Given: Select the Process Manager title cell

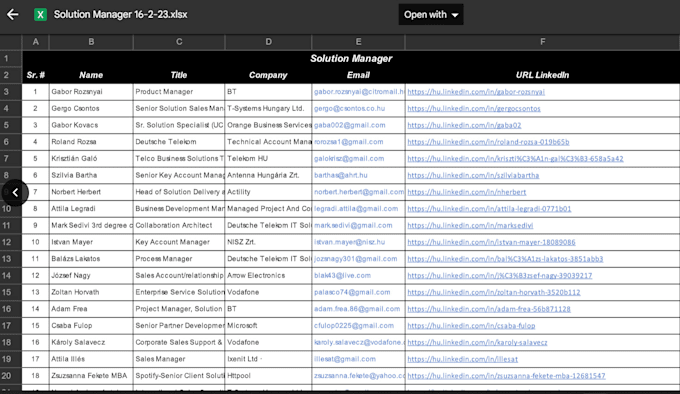Looking at the screenshot, I should coord(179,259).
